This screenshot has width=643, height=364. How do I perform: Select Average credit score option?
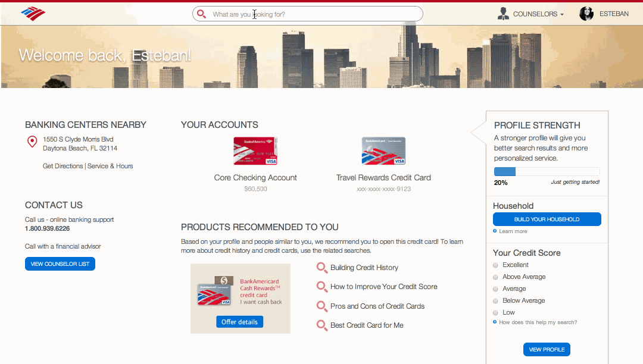pos(495,289)
